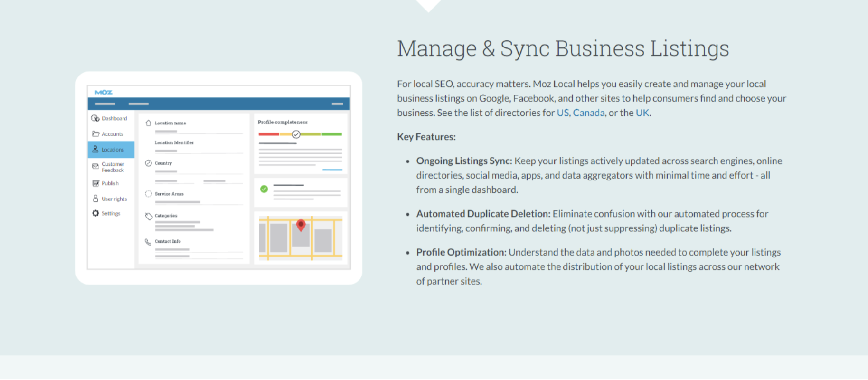Screen dimensions: 868x380
Task: Open the Canada directories list link
Action: (589, 113)
